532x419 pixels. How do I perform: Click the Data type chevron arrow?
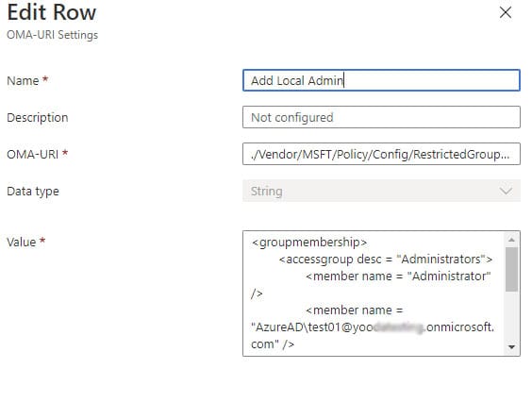[506, 191]
